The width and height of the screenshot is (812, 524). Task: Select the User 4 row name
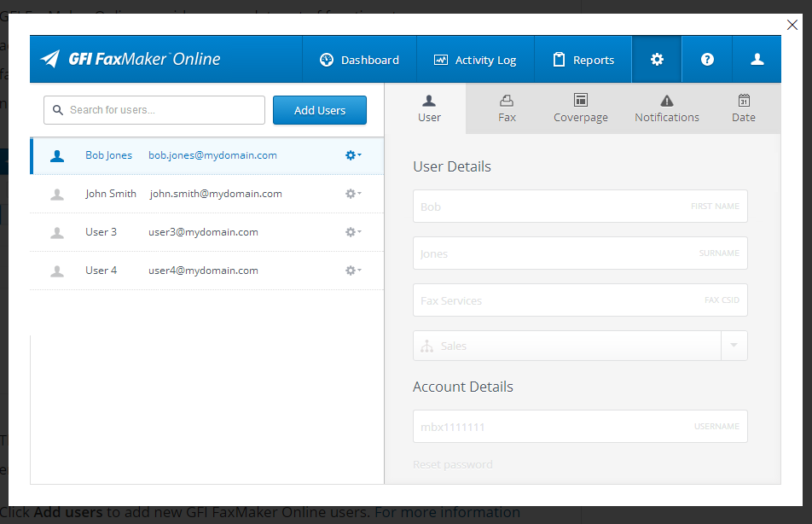[101, 270]
